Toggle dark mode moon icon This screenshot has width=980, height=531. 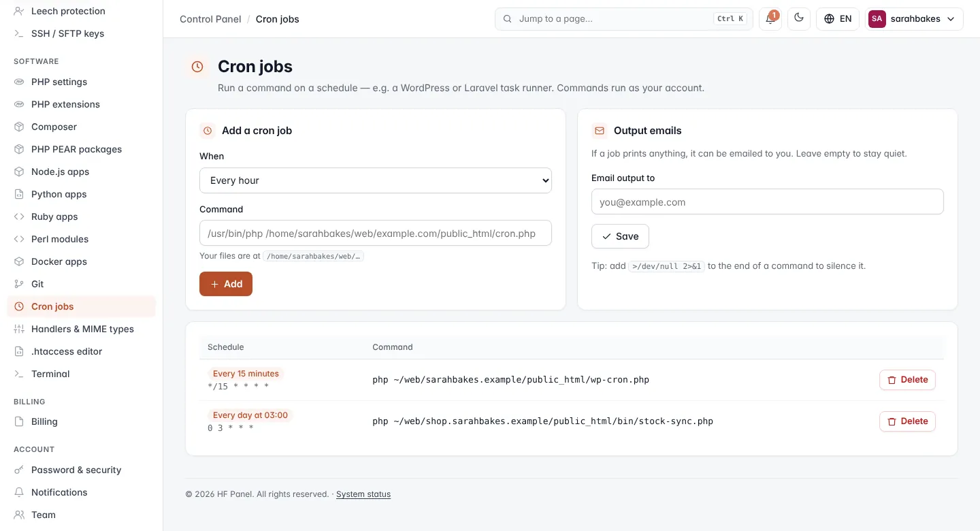[799, 19]
